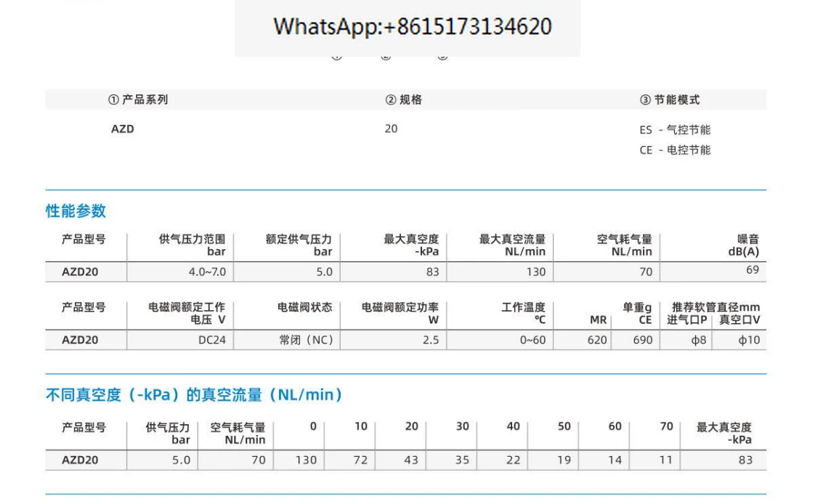815x504 pixels.
Task: Click the 'ES - 气控节能' option text
Action: [x=675, y=130]
